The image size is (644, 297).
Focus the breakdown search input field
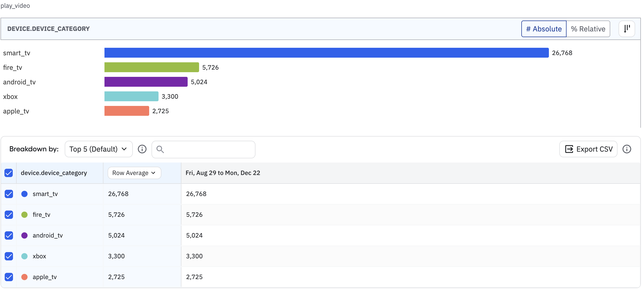click(x=208, y=149)
